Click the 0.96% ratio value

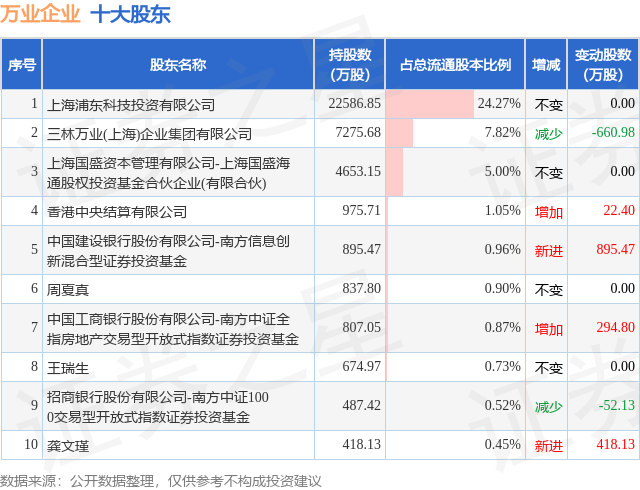coord(502,249)
